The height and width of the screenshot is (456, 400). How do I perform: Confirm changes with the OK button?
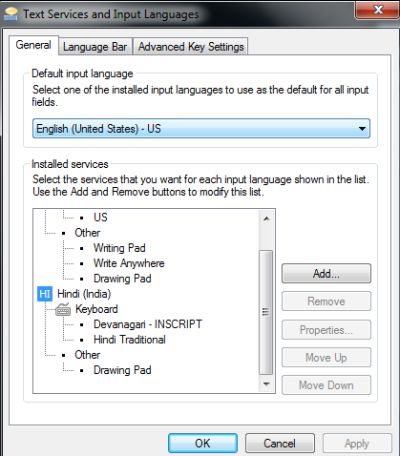pos(203,443)
